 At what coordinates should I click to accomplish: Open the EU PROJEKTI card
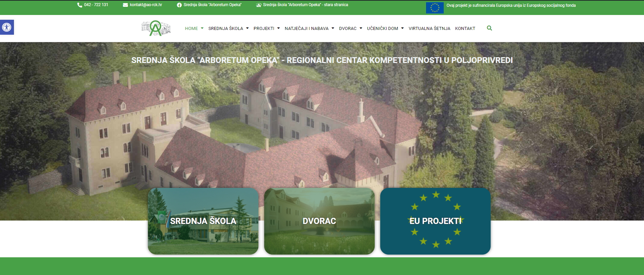click(x=435, y=221)
